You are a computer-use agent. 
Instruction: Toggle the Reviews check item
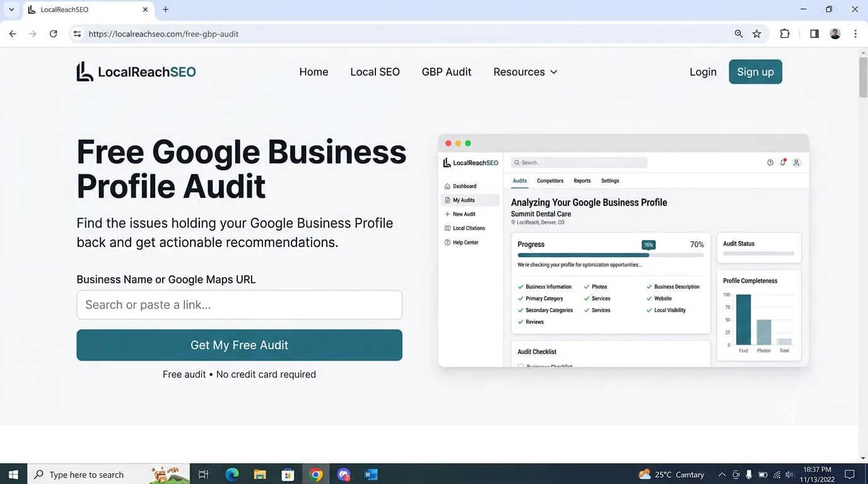[531, 322]
